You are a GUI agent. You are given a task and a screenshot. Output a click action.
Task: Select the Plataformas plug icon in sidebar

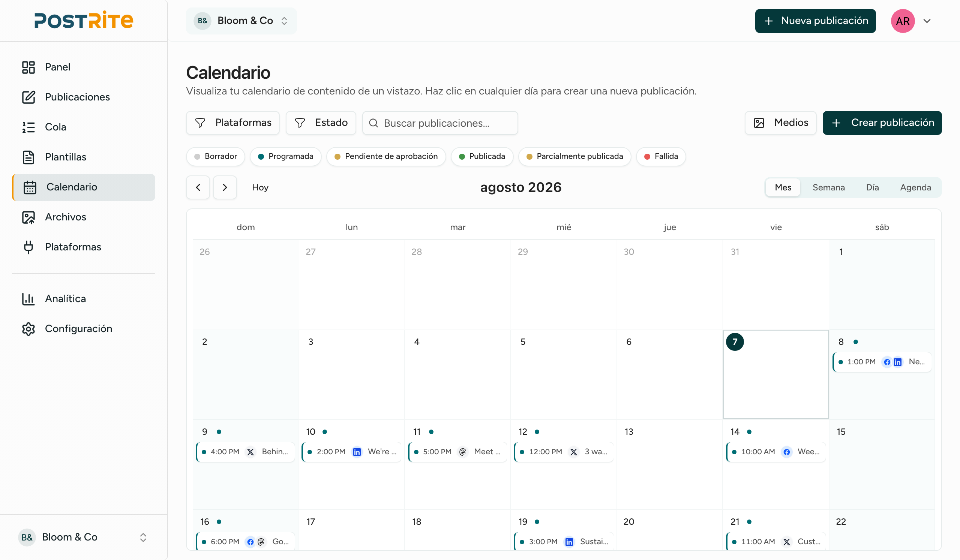click(28, 247)
